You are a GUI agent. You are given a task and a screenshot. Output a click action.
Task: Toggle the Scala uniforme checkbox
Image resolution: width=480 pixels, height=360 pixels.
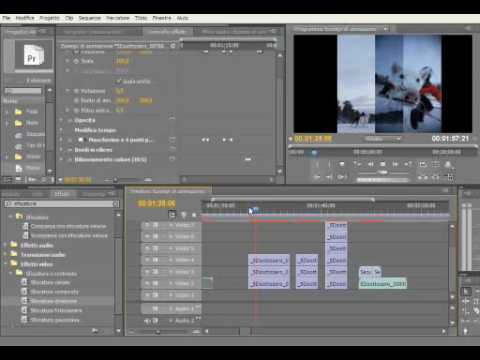pyautogui.click(x=118, y=81)
